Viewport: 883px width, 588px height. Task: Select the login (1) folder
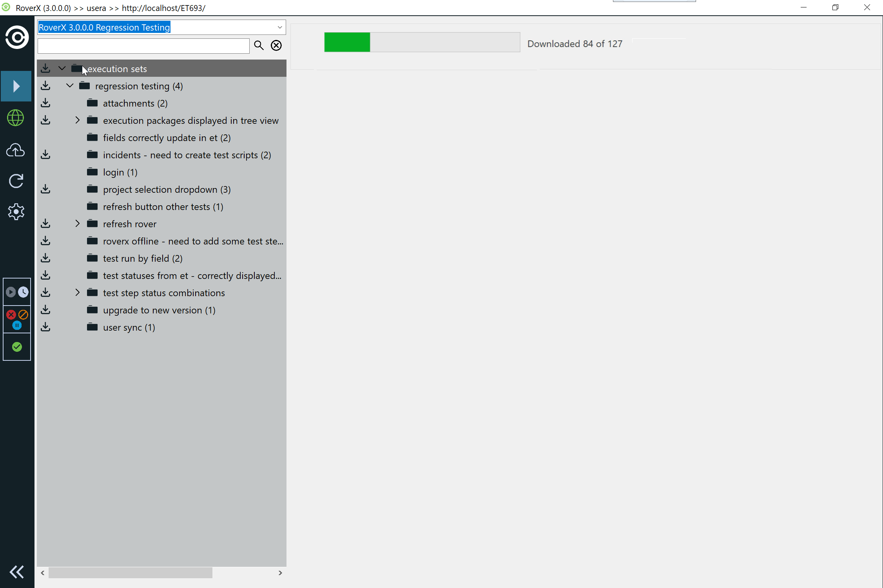pyautogui.click(x=120, y=172)
